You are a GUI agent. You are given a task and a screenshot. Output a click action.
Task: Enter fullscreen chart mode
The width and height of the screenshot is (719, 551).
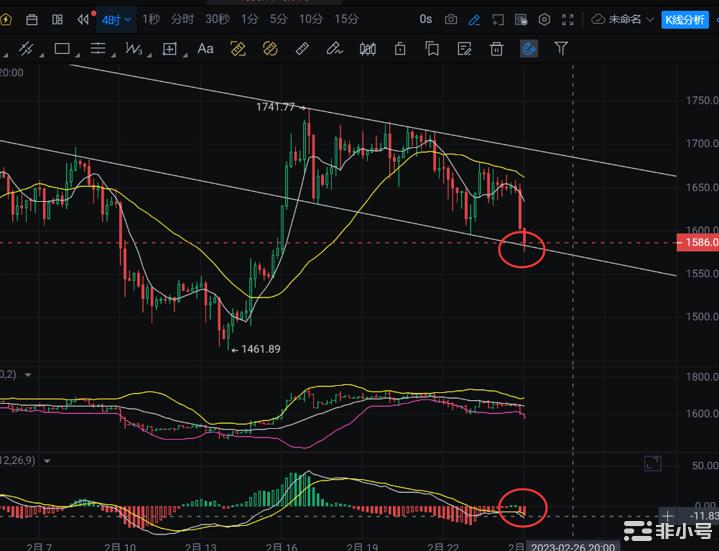[568, 19]
